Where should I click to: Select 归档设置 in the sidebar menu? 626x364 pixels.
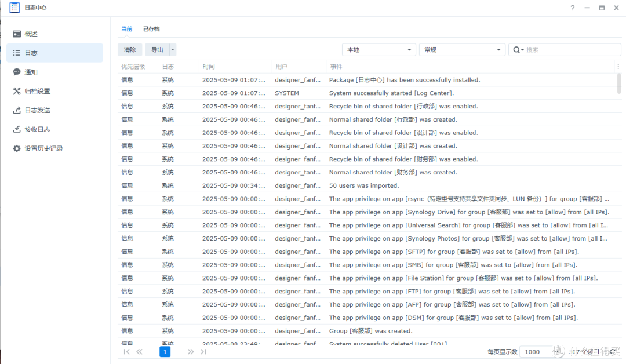coord(54,91)
